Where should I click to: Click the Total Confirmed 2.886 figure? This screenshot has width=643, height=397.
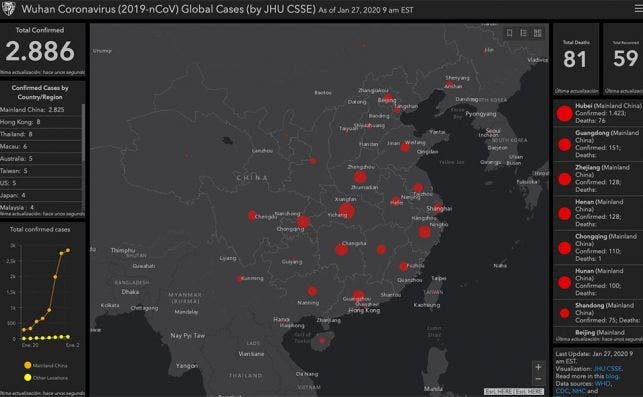[x=40, y=52]
